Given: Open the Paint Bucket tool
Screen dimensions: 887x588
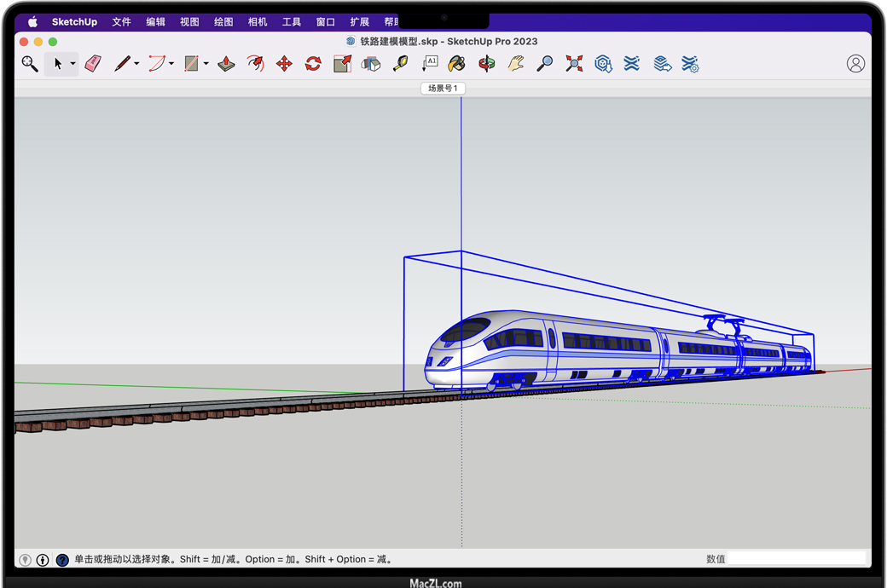Looking at the screenshot, I should [457, 64].
